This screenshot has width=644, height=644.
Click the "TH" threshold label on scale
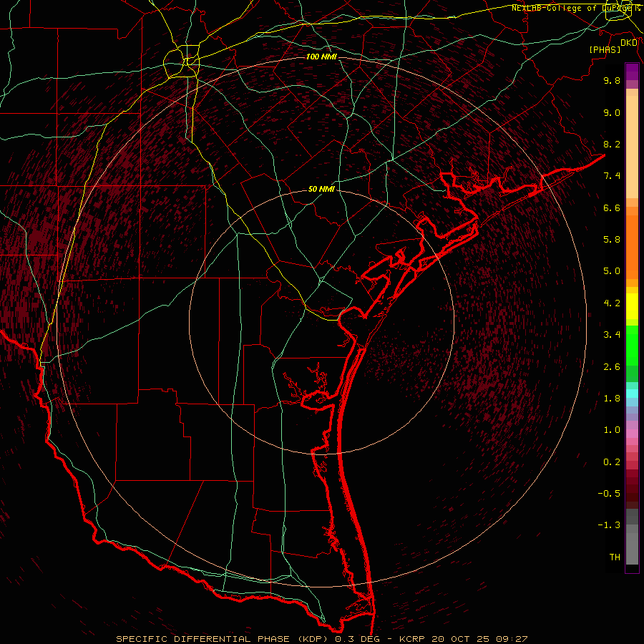(x=615, y=557)
